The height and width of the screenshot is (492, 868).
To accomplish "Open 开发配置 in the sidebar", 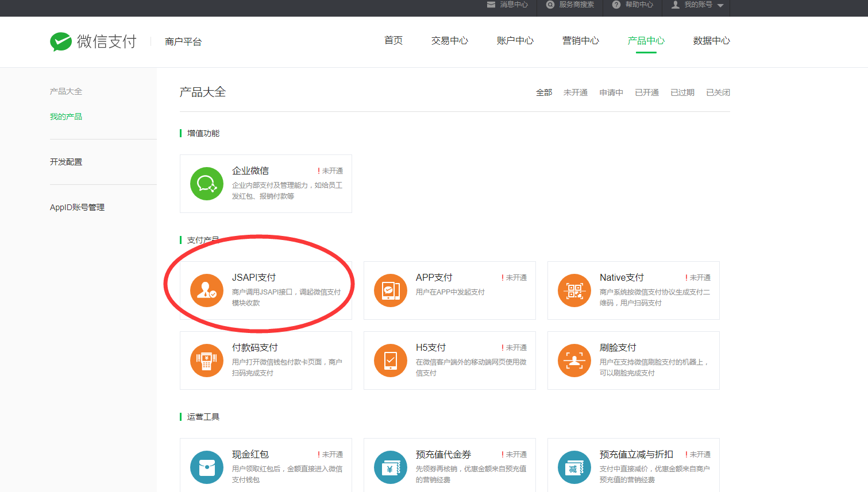I will click(x=66, y=162).
